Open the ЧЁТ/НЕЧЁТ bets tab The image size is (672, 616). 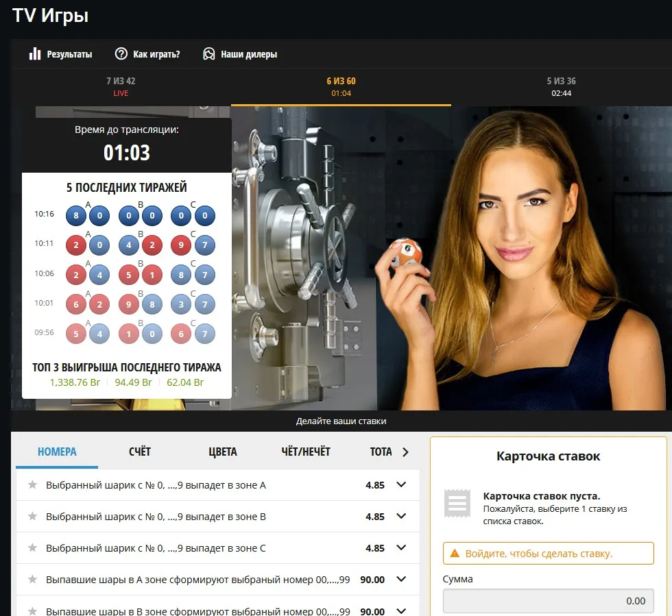[x=306, y=452]
